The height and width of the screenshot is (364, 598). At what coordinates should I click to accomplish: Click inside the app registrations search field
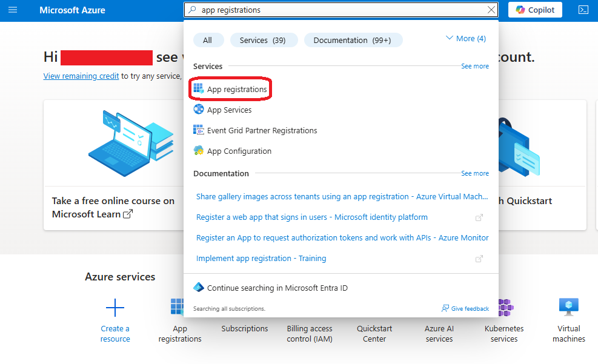click(x=339, y=10)
